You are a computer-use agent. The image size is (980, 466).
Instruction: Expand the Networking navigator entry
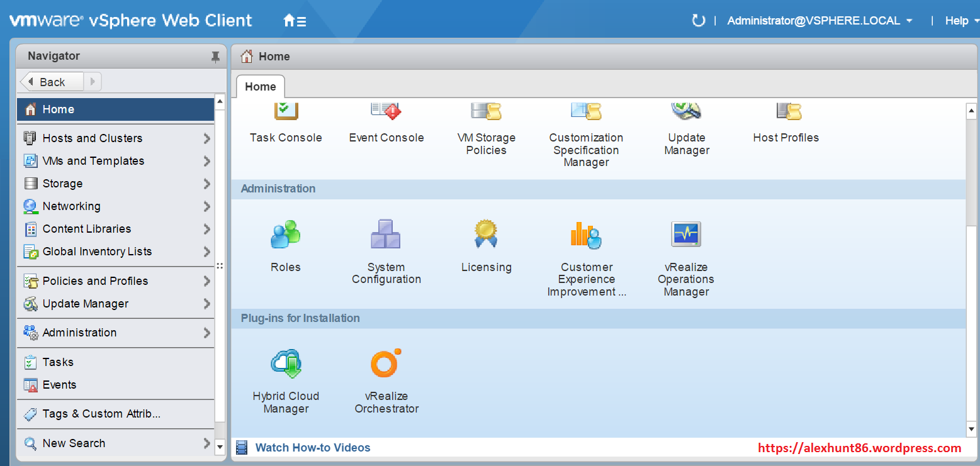71,206
